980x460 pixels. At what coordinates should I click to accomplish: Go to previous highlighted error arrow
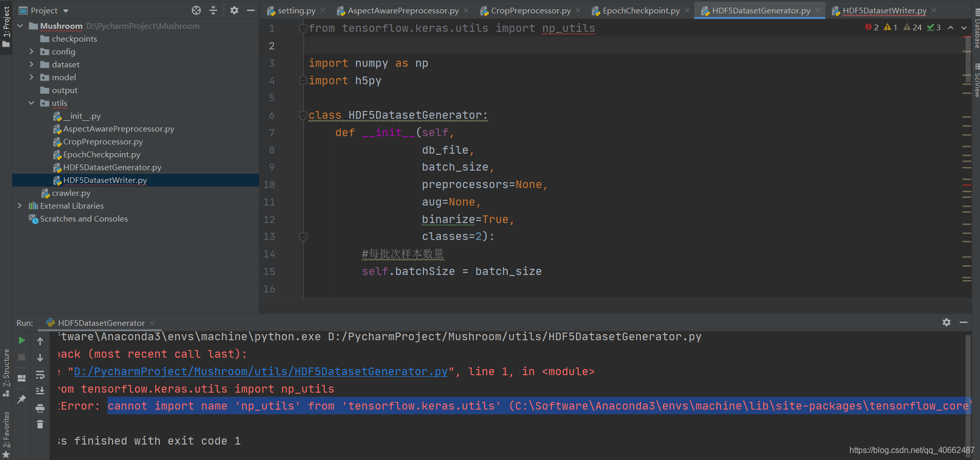coord(951,27)
